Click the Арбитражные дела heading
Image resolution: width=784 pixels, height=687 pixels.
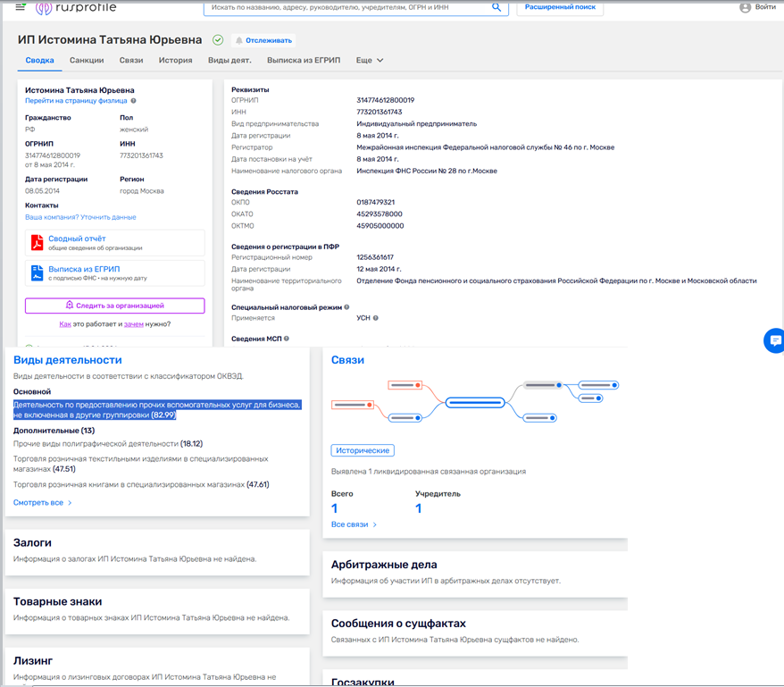tap(384, 565)
